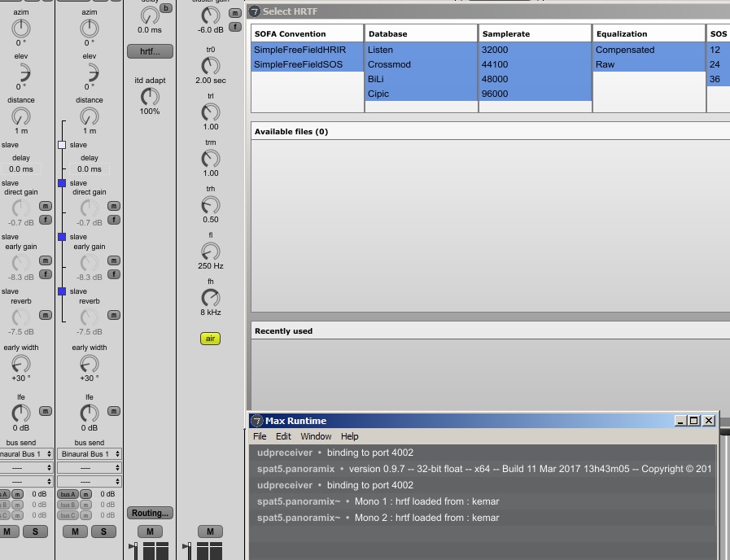Toggle the b button next to the top delay knob
The height and width of the screenshot is (560, 730).
(166, 8)
